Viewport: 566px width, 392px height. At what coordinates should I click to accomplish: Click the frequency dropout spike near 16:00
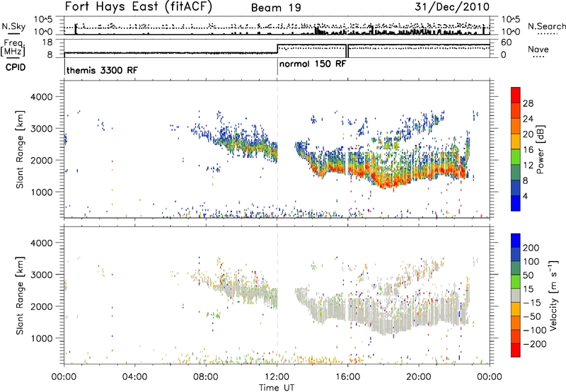coord(347,51)
